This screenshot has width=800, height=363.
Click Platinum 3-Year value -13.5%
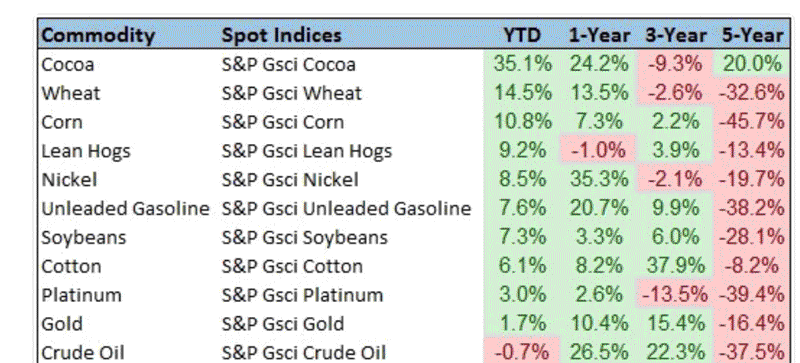click(676, 295)
